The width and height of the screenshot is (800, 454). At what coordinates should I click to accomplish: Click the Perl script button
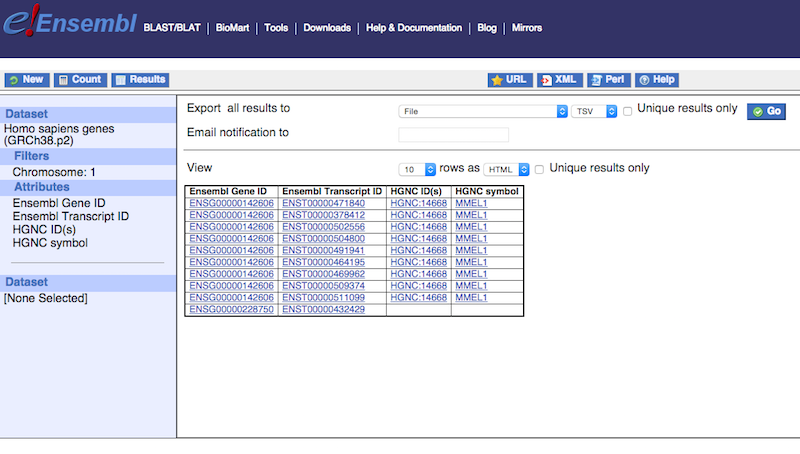point(609,80)
